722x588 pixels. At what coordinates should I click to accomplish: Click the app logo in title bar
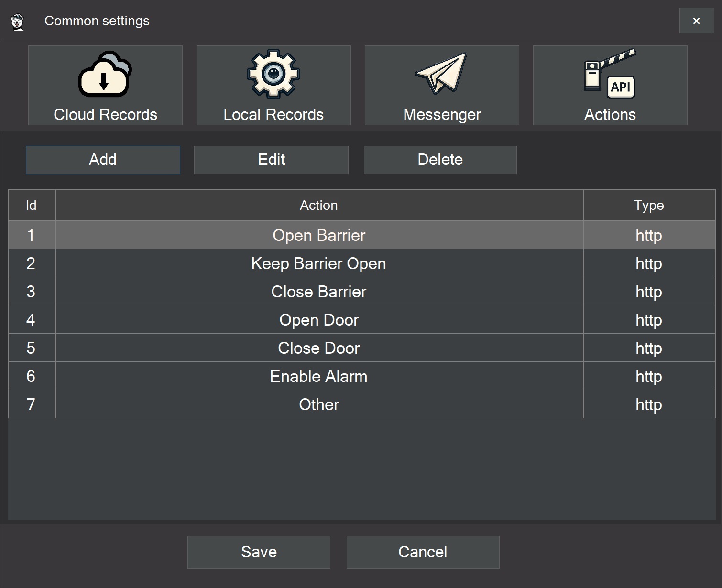[18, 22]
